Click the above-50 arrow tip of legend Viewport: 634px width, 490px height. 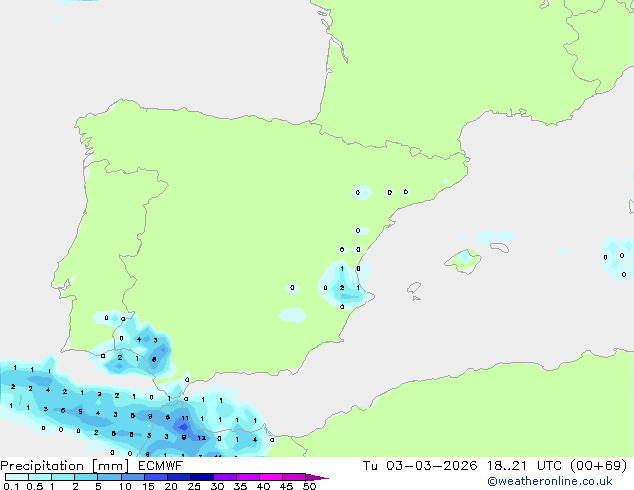coord(317,477)
